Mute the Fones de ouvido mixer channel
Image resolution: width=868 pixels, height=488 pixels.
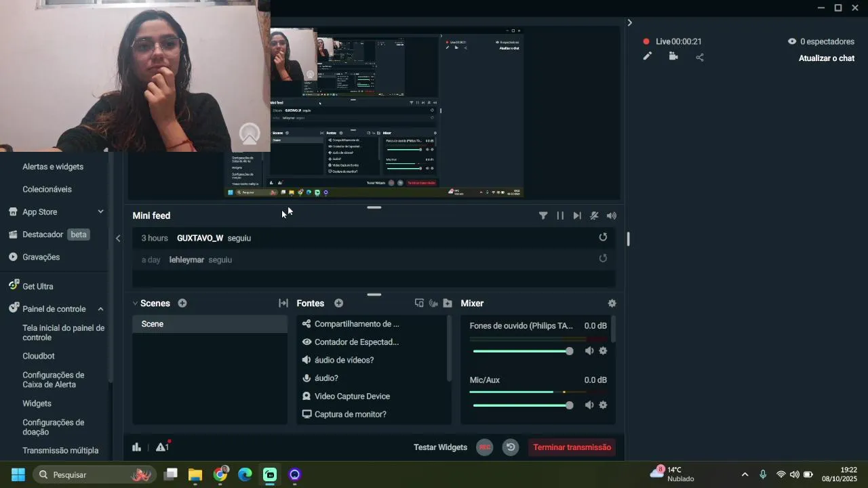pyautogui.click(x=589, y=350)
